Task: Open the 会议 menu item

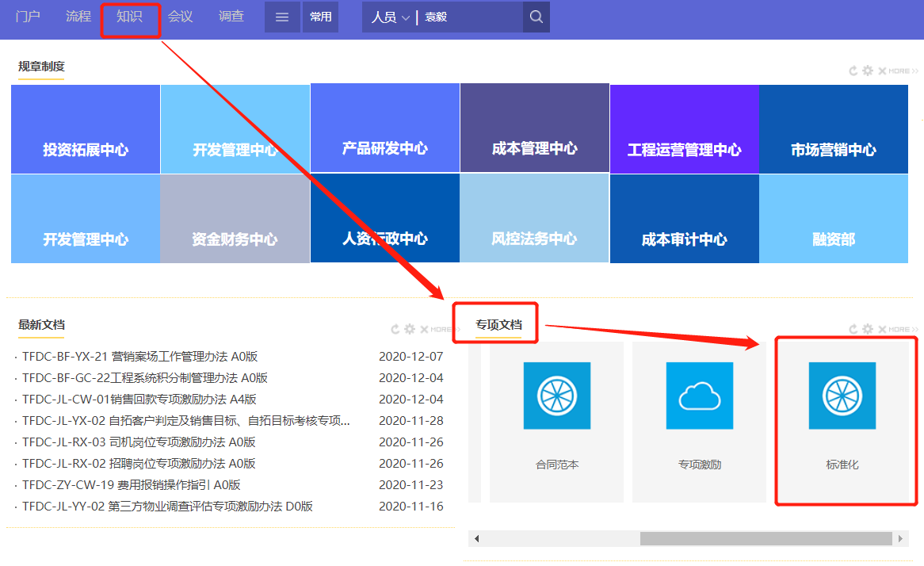Action: [180, 17]
